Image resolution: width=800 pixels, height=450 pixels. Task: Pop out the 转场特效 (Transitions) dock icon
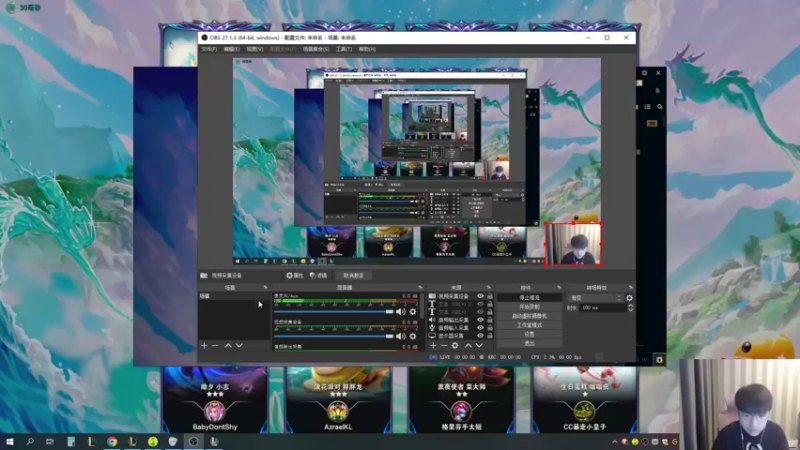(631, 288)
